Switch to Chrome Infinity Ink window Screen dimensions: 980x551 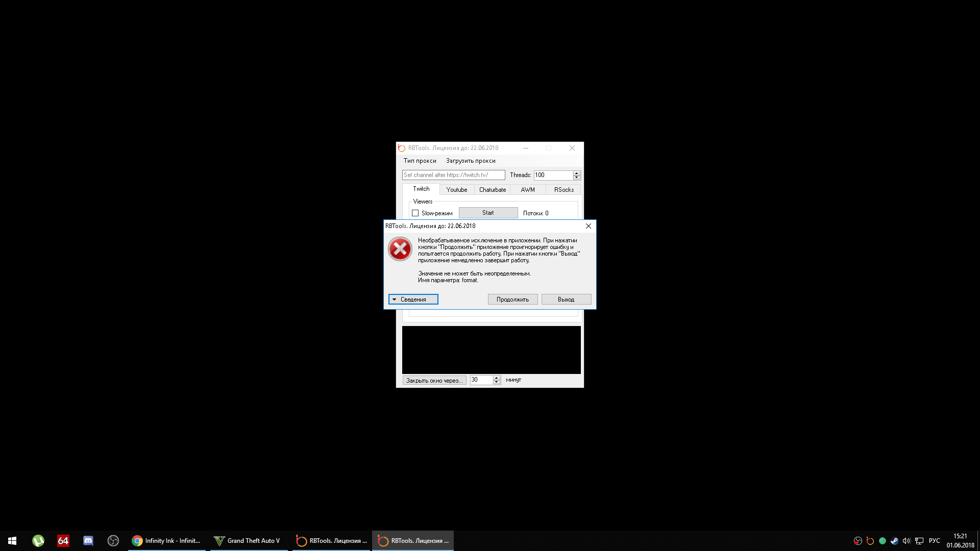(167, 541)
